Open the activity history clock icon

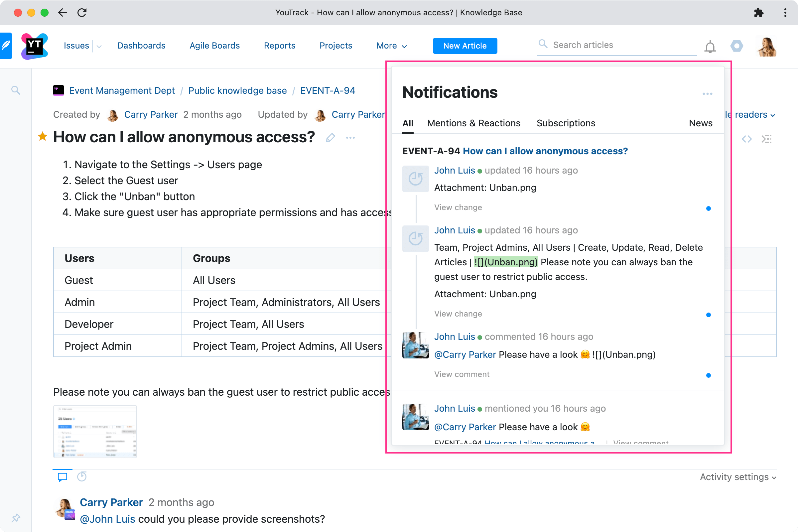82,477
